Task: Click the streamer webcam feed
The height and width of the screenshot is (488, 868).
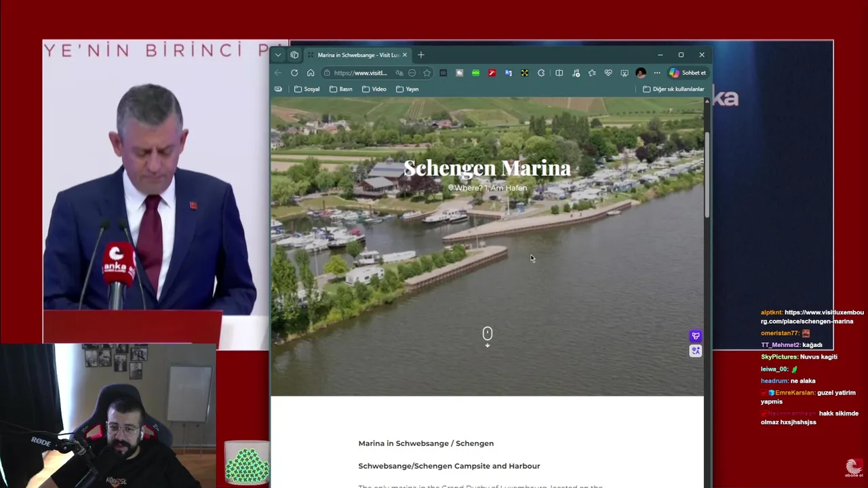Action: coord(108,415)
